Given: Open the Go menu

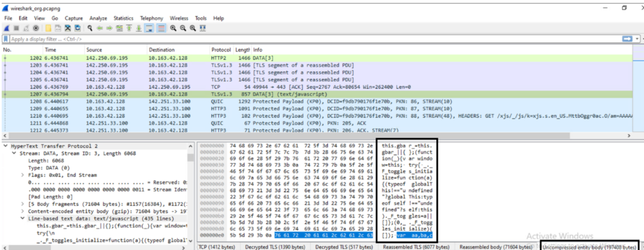Looking at the screenshot, I should (x=55, y=18).
